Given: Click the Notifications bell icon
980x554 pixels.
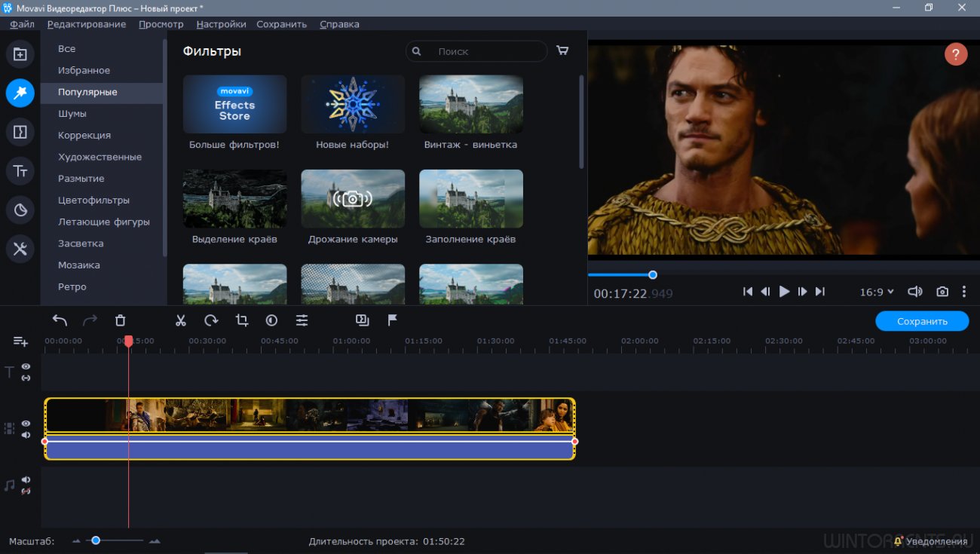Looking at the screenshot, I should 898,541.
